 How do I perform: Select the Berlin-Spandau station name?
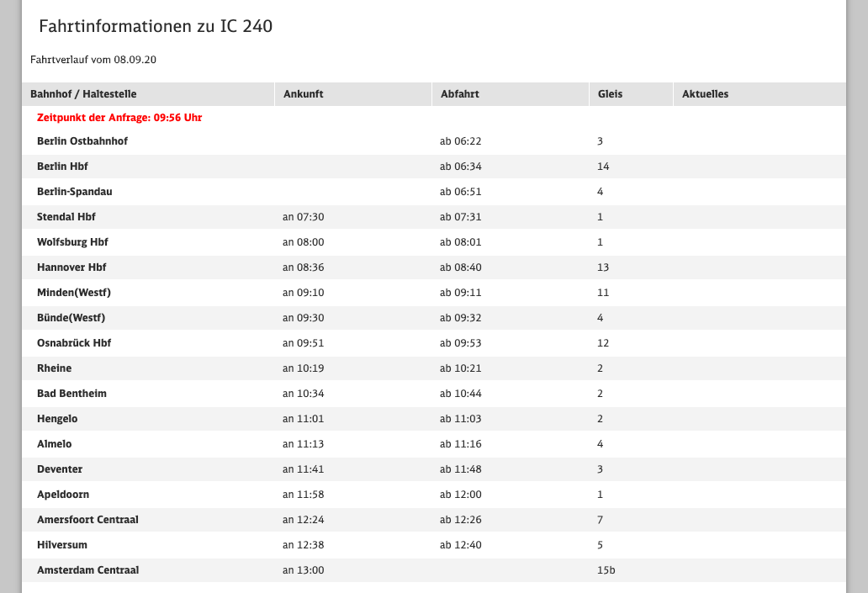(x=74, y=192)
